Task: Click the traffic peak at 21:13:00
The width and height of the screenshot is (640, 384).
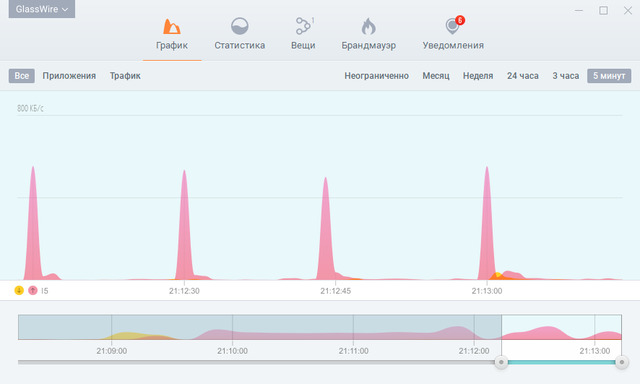Action: coord(487,223)
